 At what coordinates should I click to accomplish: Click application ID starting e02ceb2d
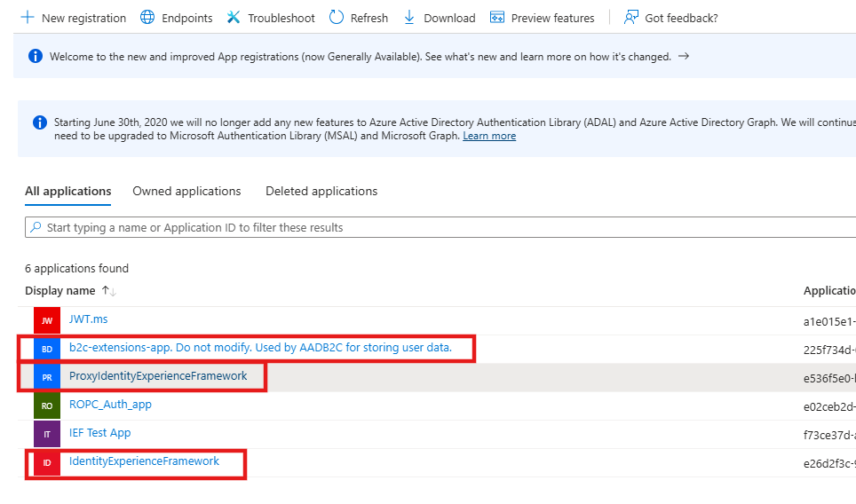tap(829, 407)
